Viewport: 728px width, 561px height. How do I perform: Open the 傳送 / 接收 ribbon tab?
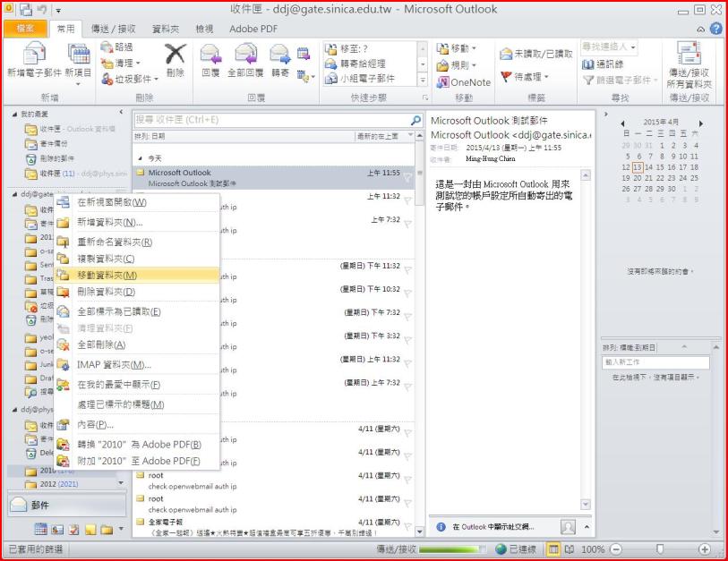click(114, 29)
